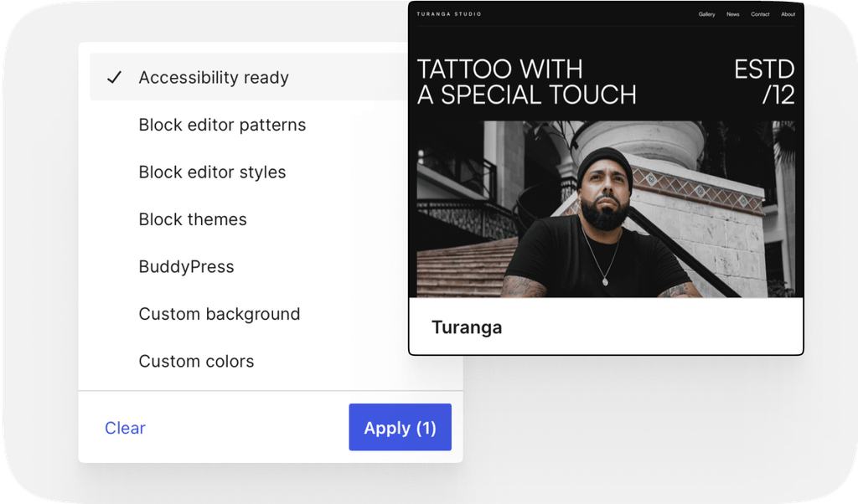Click the Clear link to reset filters
The width and height of the screenshot is (858, 504).
tap(125, 428)
